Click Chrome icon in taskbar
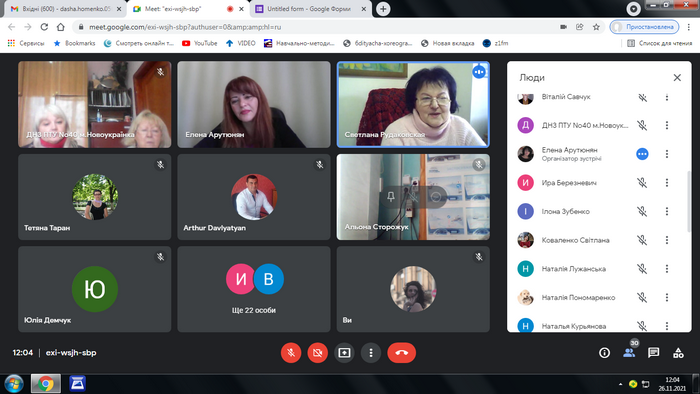Image resolution: width=700 pixels, height=394 pixels. 46,384
